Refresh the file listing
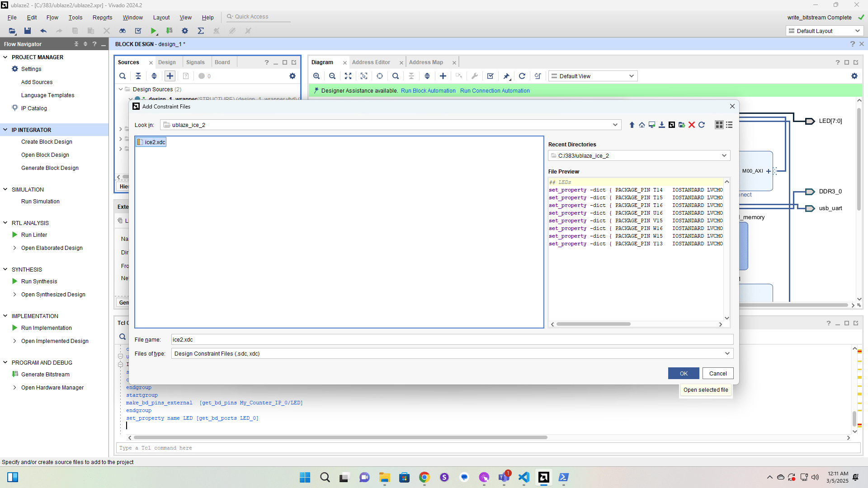Image resolution: width=868 pixels, height=488 pixels. coord(702,125)
